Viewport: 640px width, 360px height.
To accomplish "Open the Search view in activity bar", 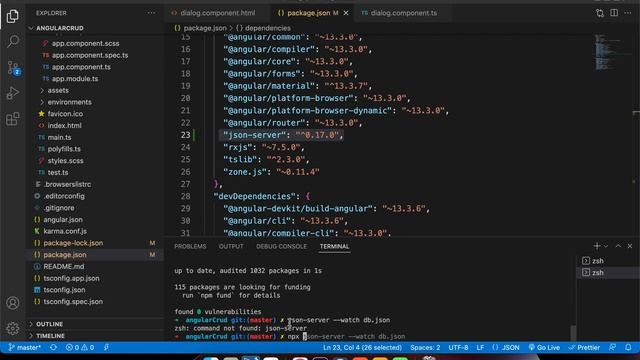I will click(13, 41).
